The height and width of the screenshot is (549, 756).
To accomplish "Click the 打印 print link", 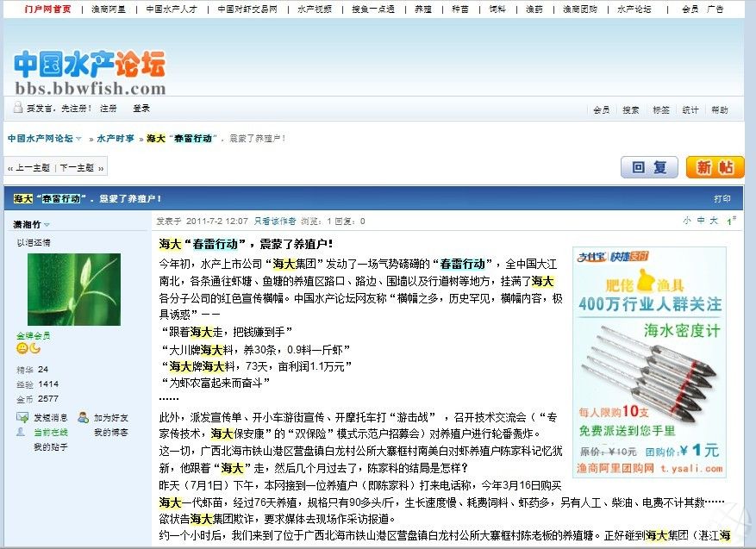I will pyautogui.click(x=722, y=198).
